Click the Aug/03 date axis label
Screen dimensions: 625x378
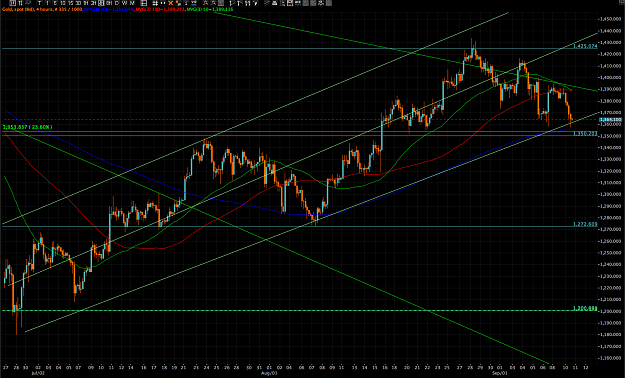[269, 373]
